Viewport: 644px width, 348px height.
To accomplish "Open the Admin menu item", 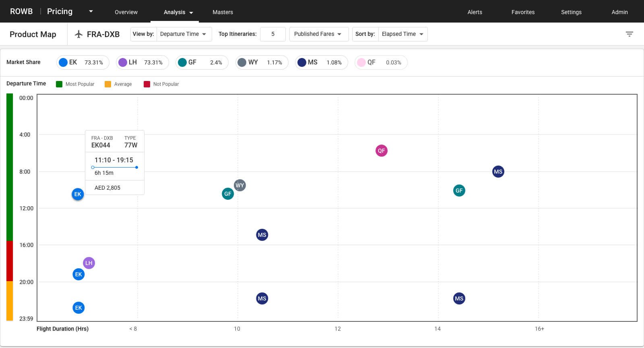I will pyautogui.click(x=619, y=12).
